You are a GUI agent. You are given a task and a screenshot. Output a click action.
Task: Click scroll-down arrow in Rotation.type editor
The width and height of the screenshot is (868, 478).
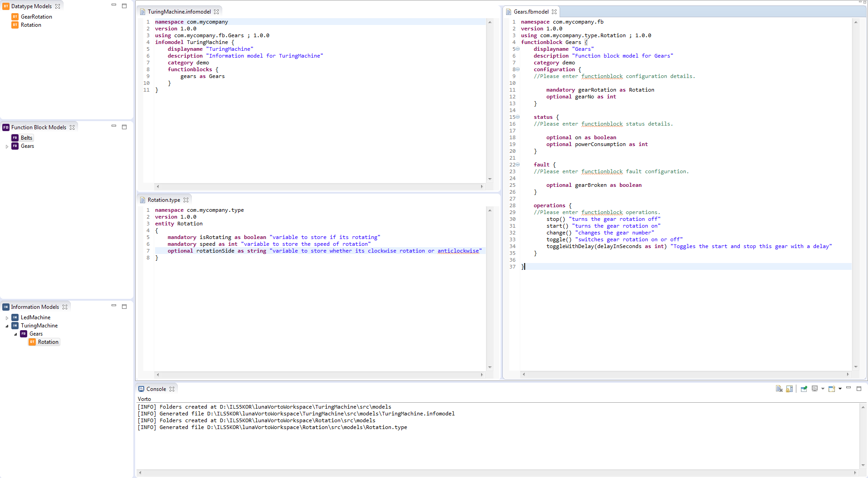click(490, 367)
